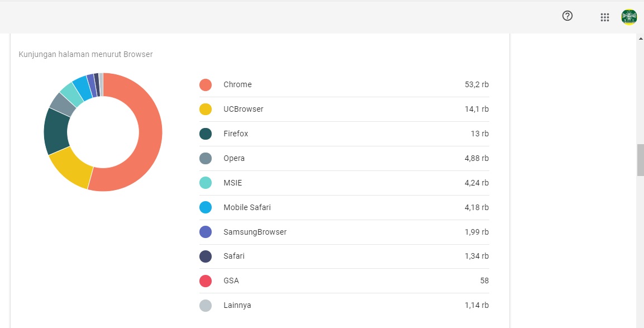This screenshot has height=328, width=644.
Task: Click the 13 rb Firefox value
Action: 480,134
